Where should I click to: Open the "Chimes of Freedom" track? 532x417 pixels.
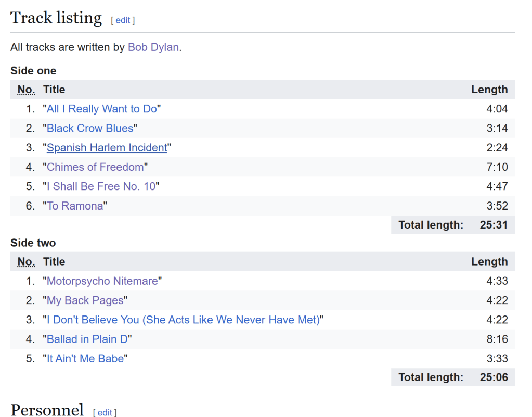[95, 167]
